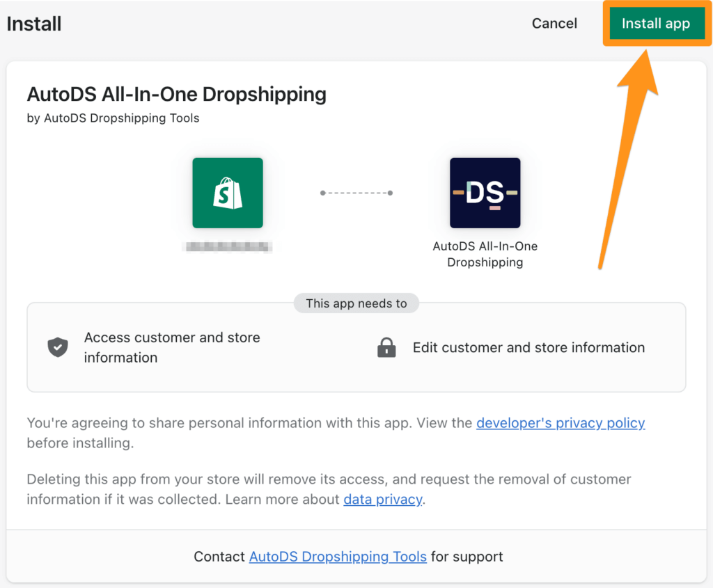Select the "AutoDS All-In-One Dropshipping" heading
The height and width of the screenshot is (588, 713).
pos(177,94)
